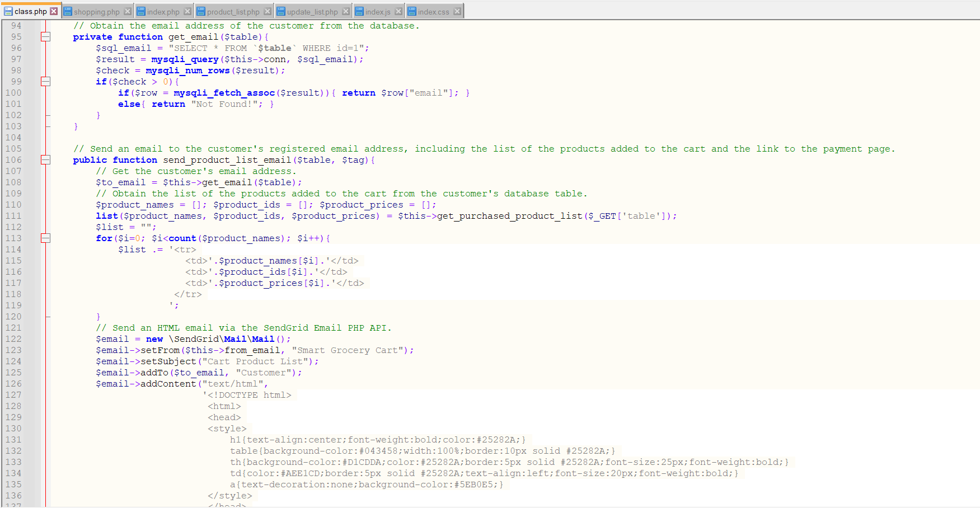This screenshot has height=508, width=980.
Task: Click the mysqli_query function name on line 97
Action: point(185,59)
